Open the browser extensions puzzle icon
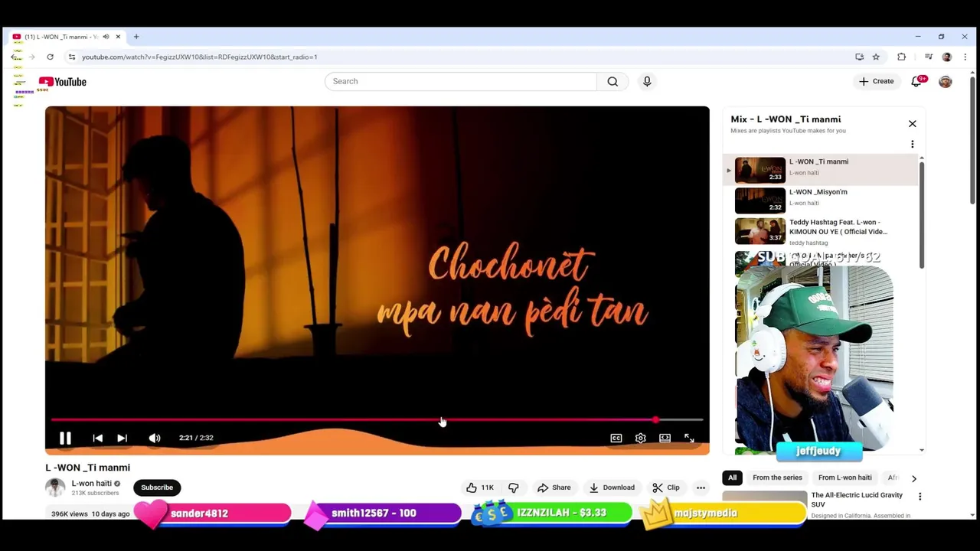 (901, 57)
